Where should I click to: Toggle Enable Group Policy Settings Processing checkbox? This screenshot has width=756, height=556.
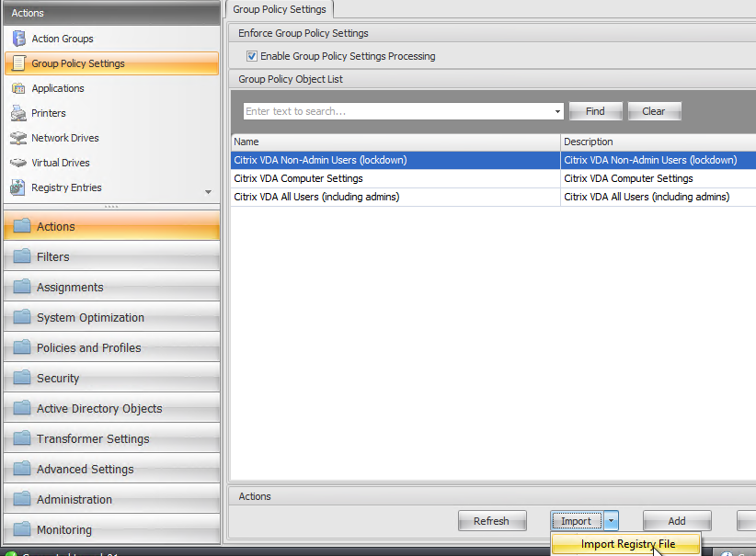(252, 56)
